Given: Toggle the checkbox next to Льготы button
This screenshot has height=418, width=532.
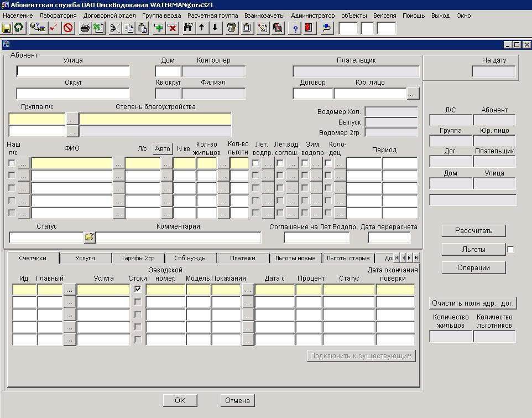Looking at the screenshot, I should pos(510,250).
